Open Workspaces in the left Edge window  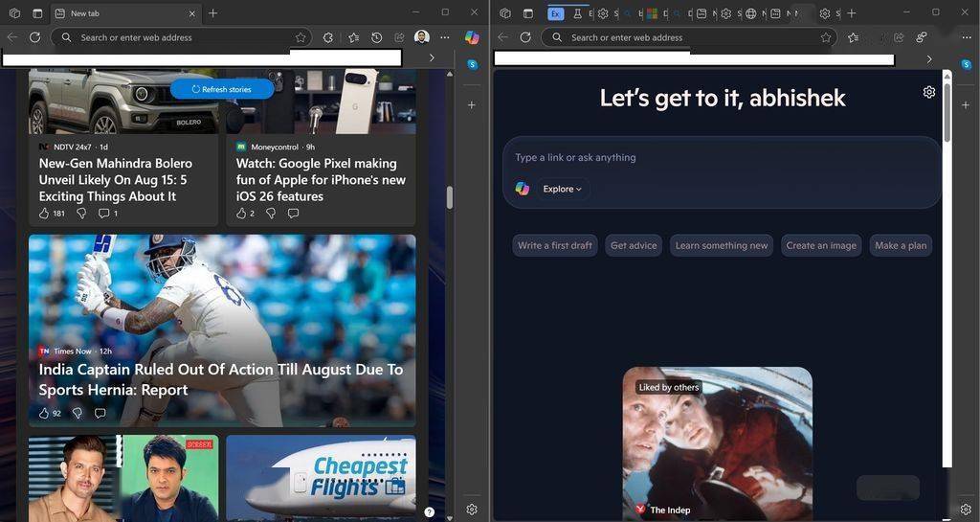[x=15, y=13]
